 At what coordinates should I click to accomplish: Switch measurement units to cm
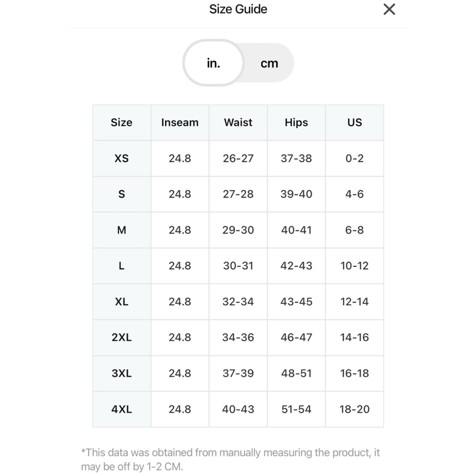click(269, 63)
